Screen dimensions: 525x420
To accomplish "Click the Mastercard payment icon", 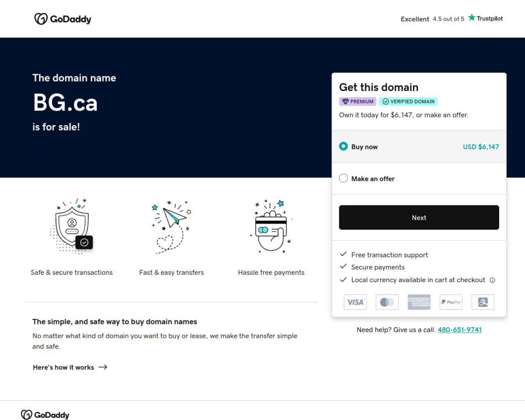I will (x=387, y=302).
